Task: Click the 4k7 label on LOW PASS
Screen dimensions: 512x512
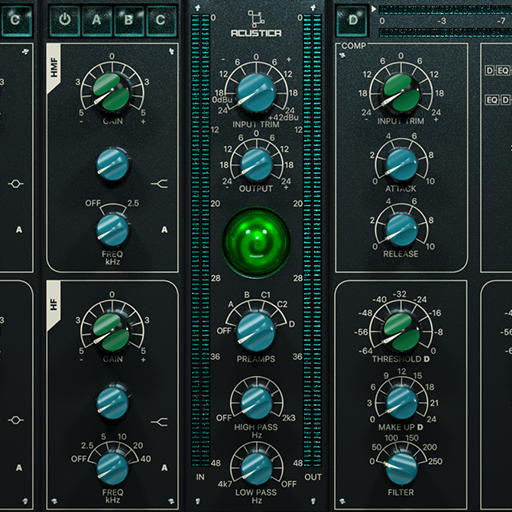Action: [x=224, y=484]
